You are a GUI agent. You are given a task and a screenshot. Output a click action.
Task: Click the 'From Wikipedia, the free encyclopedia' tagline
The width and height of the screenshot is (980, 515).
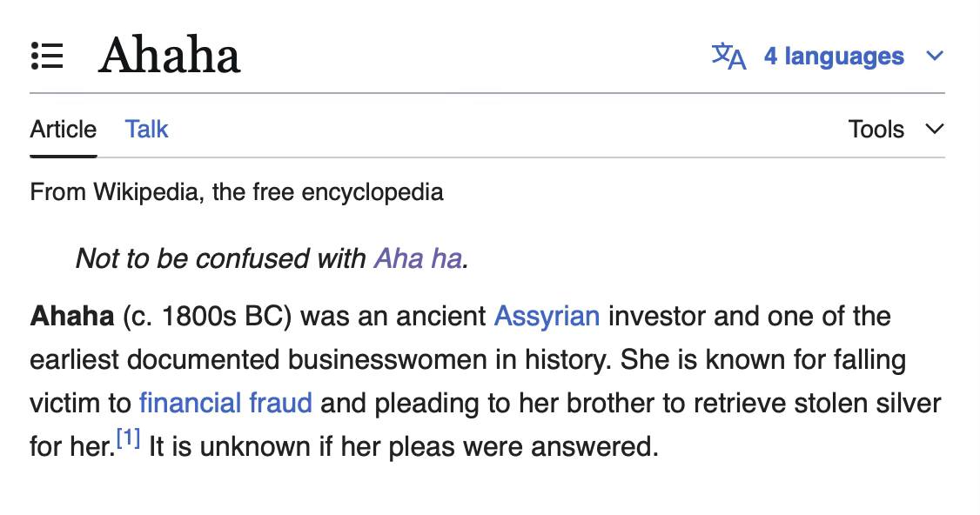pyautogui.click(x=237, y=191)
